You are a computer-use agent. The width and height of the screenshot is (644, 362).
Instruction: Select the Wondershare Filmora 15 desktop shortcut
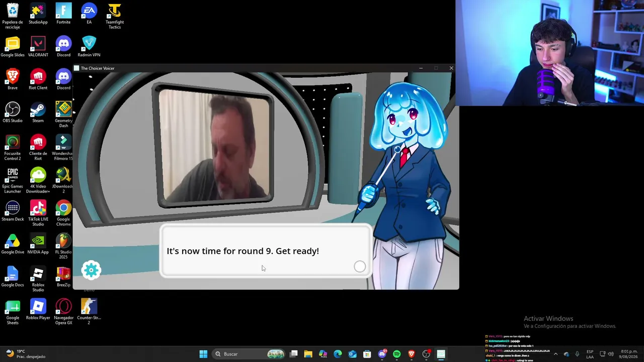pyautogui.click(x=63, y=148)
